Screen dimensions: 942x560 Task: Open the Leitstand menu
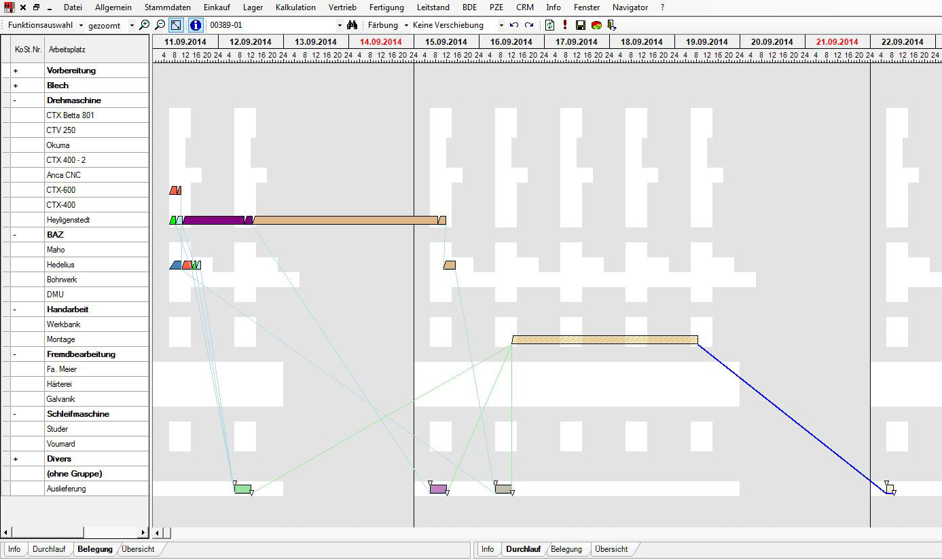433,7
